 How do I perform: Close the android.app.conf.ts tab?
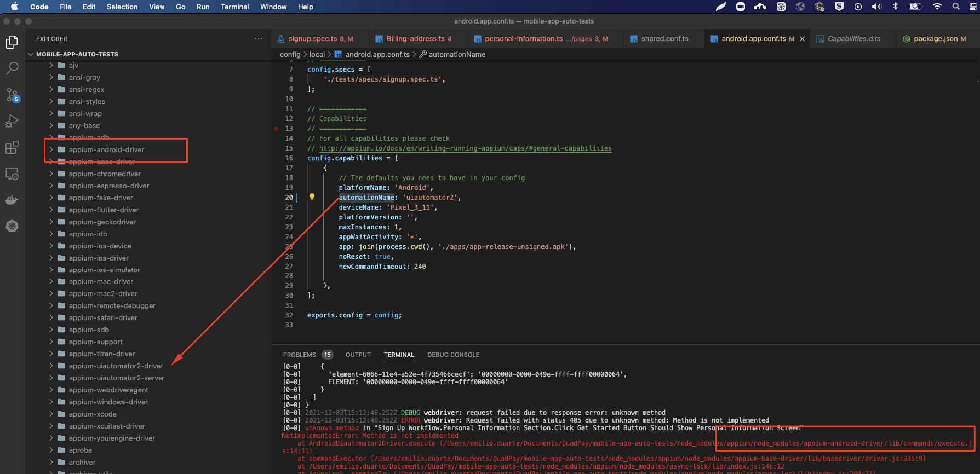[x=803, y=39]
